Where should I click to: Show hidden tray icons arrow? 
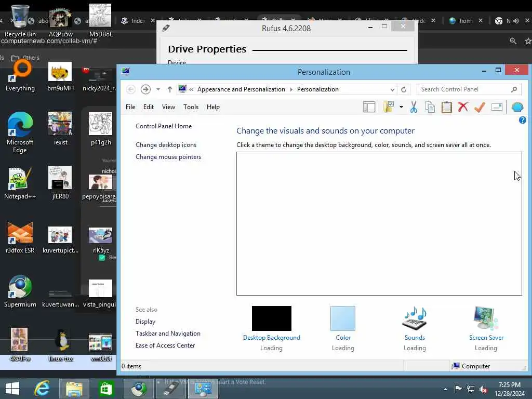[x=445, y=389]
